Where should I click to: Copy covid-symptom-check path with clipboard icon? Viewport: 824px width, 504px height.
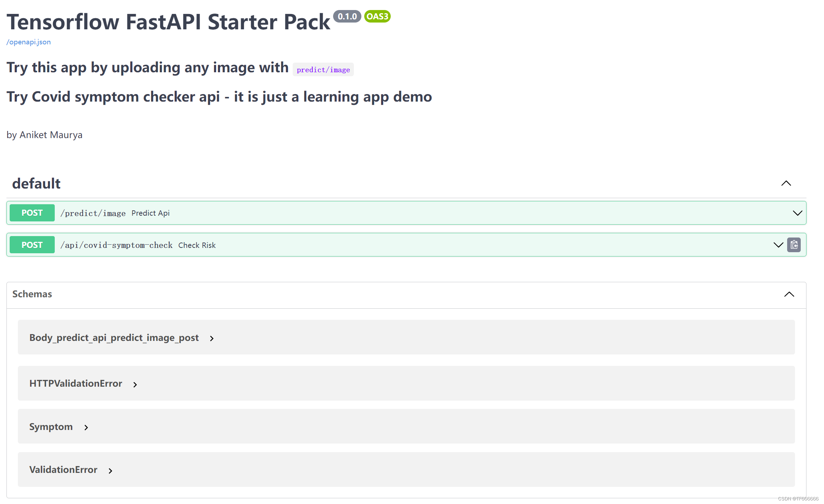pos(794,245)
